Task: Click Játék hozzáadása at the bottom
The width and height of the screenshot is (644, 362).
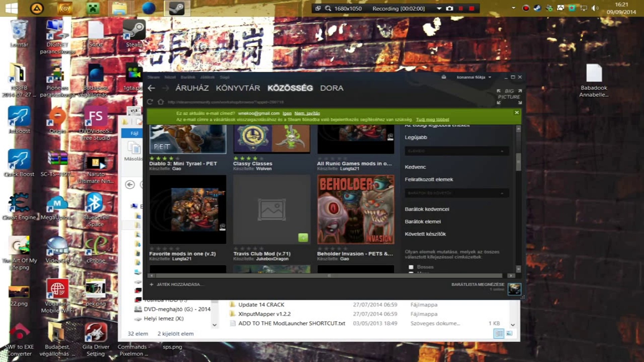Action: (180, 284)
